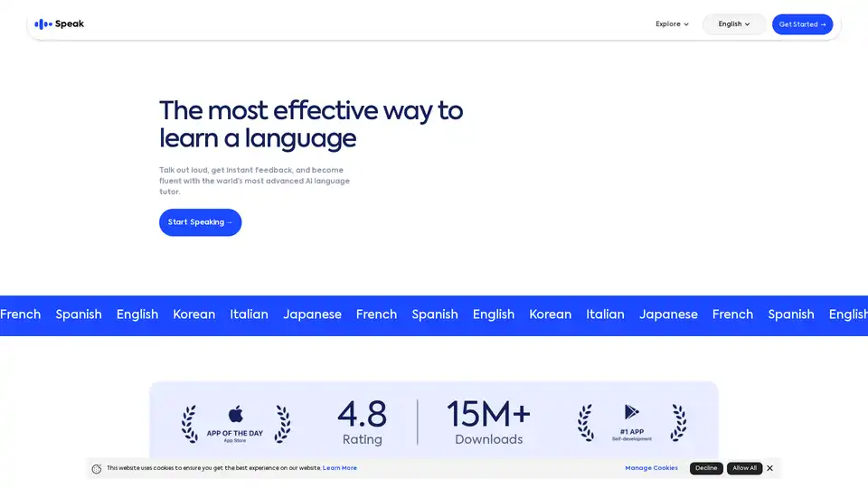Click the Get Started button

click(802, 24)
